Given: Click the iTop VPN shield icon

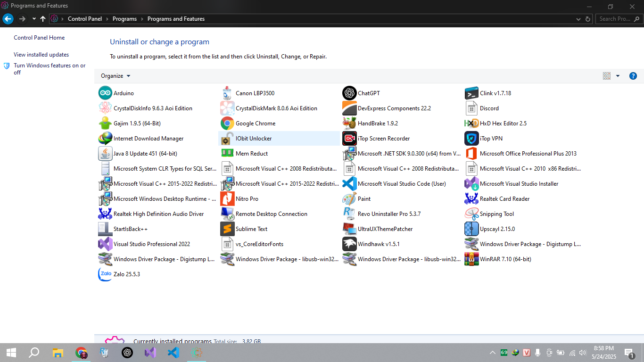Looking at the screenshot, I should click(x=471, y=138).
